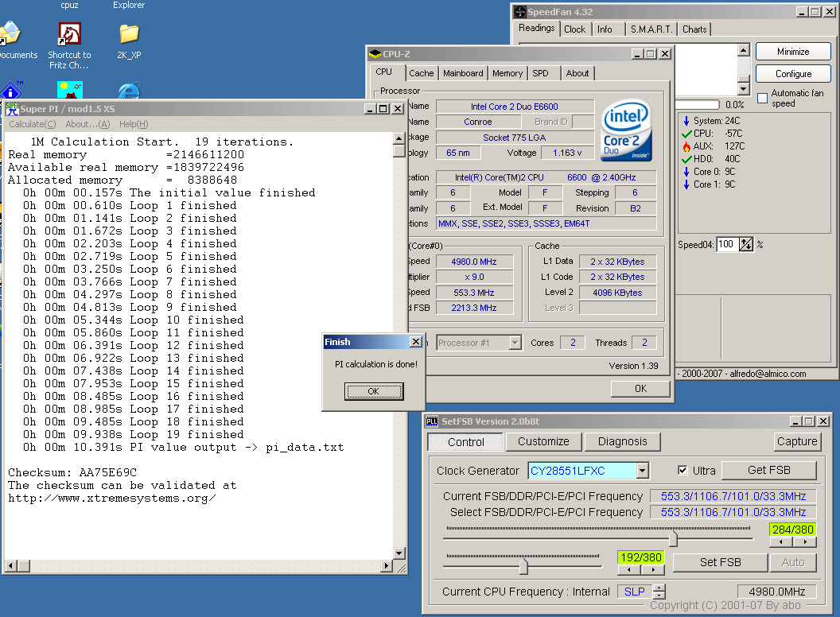The height and width of the screenshot is (617, 840).
Task: Click the upper FSB frequency slider thumb
Action: pos(673,537)
